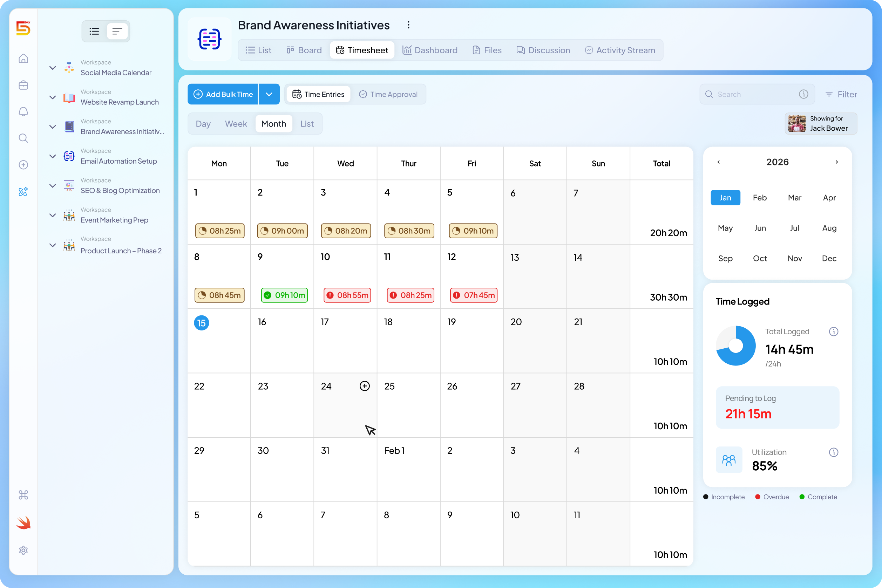This screenshot has height=588, width=882.
Task: Select Dec in the month picker
Action: [x=829, y=258]
